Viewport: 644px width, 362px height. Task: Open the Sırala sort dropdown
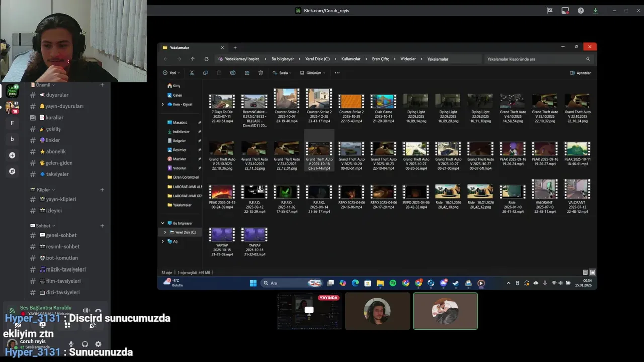click(282, 73)
